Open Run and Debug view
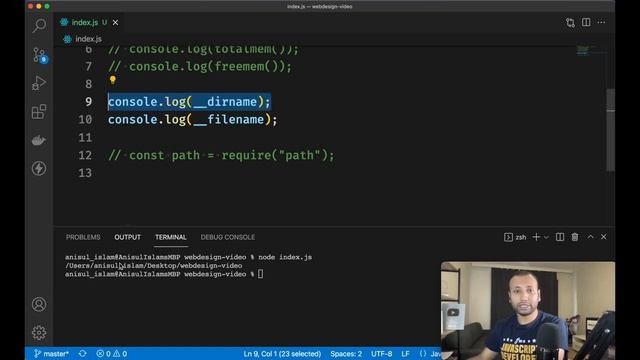Screen dimensions: 640x360 39,83
